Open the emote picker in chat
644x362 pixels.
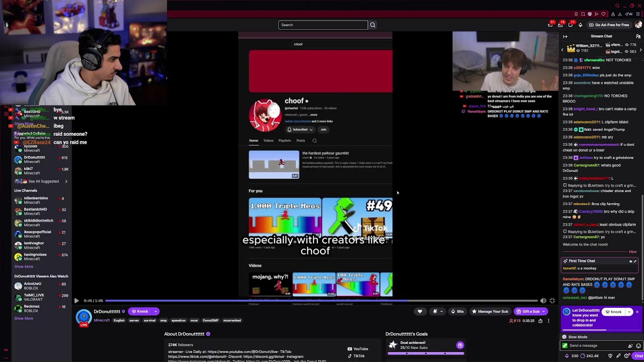pos(638,346)
